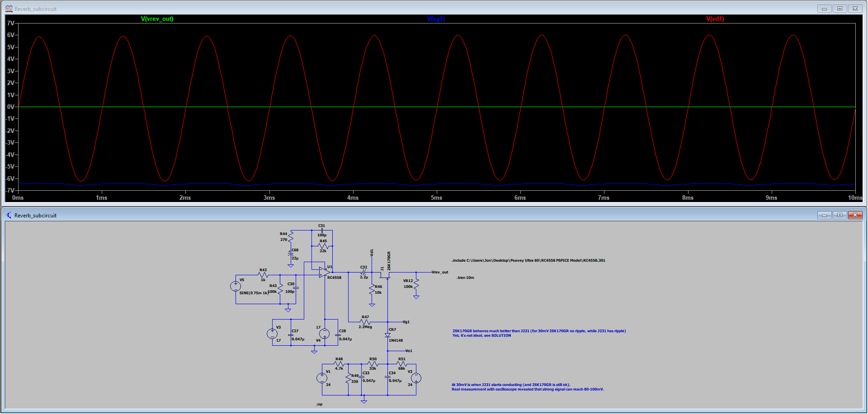Image resolution: width=868 pixels, height=414 pixels.
Task: Select capacitor C33 in the schematic
Action: tap(362, 376)
